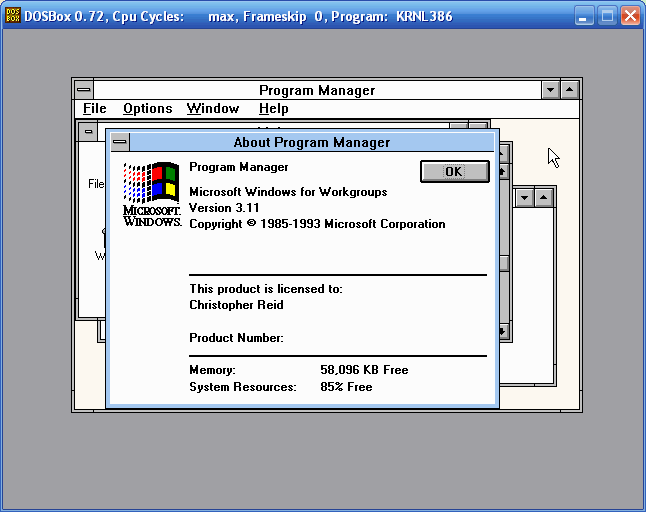Image resolution: width=646 pixels, height=512 pixels.
Task: Click the Microsoft Windows flag logo
Action: 151,182
